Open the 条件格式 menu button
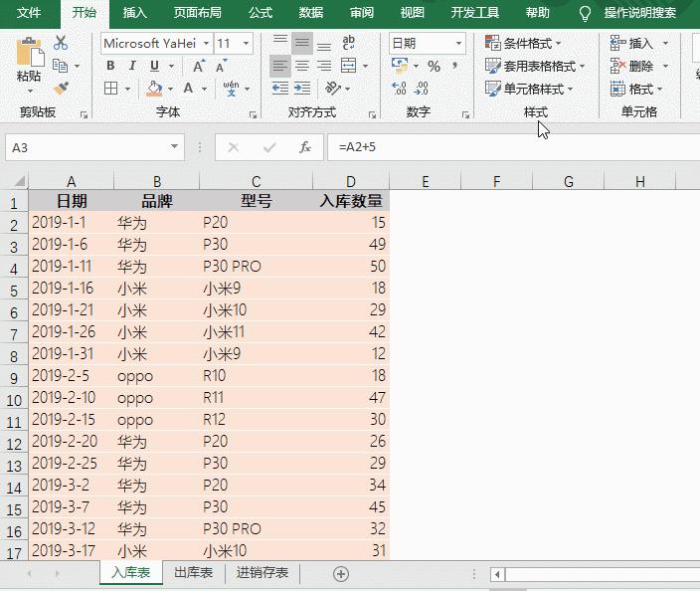This screenshot has height=591, width=700. point(523,44)
